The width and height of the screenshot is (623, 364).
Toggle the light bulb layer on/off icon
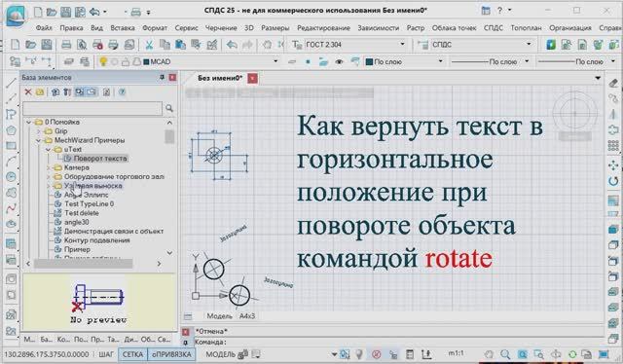(103, 61)
